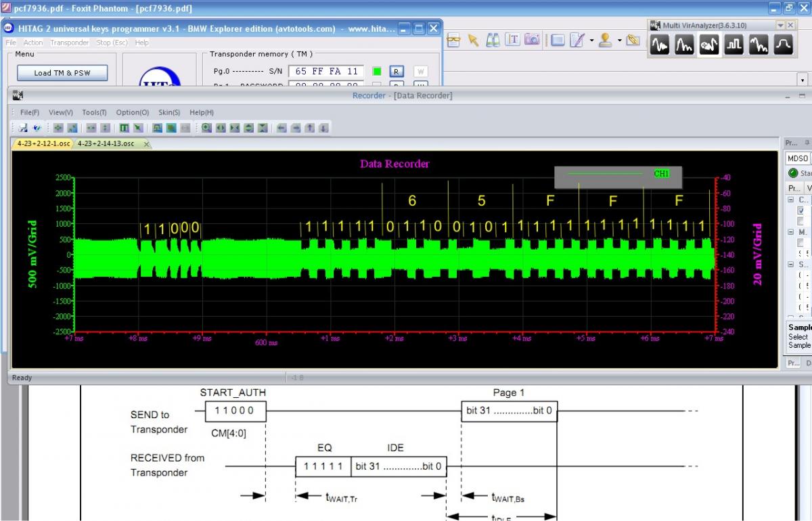This screenshot has width=812, height=521.
Task: Click the zoom-in magnifier icon in Recorder toolbar
Action: tap(206, 127)
